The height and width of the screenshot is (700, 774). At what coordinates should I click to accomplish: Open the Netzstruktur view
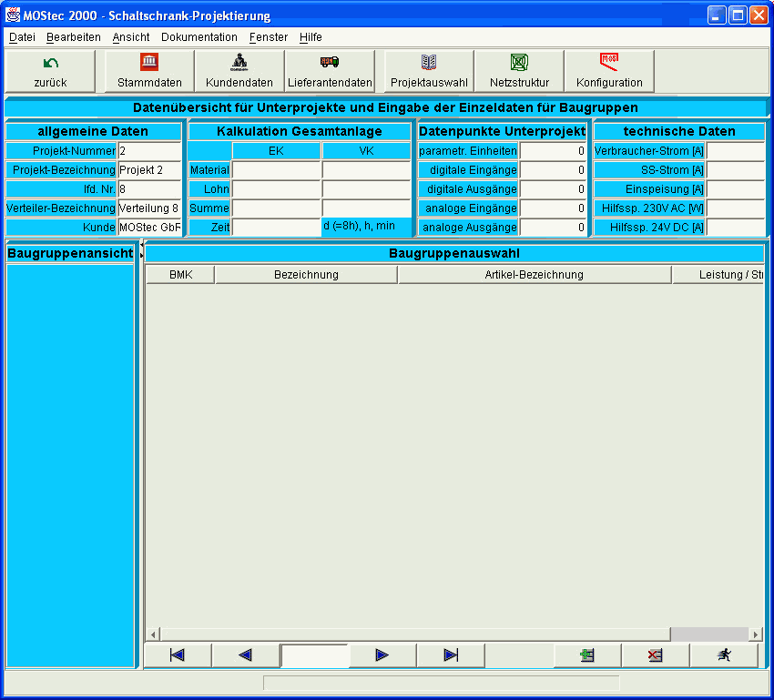coord(519,71)
